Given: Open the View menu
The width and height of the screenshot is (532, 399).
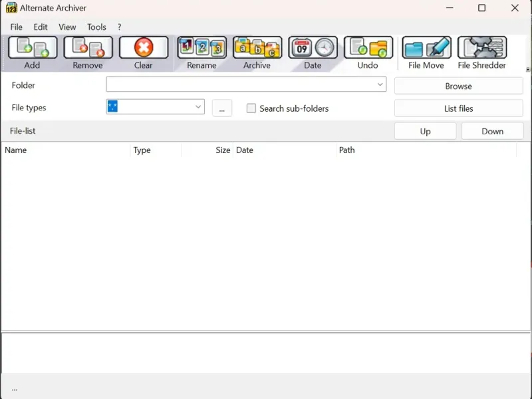Looking at the screenshot, I should [67, 27].
